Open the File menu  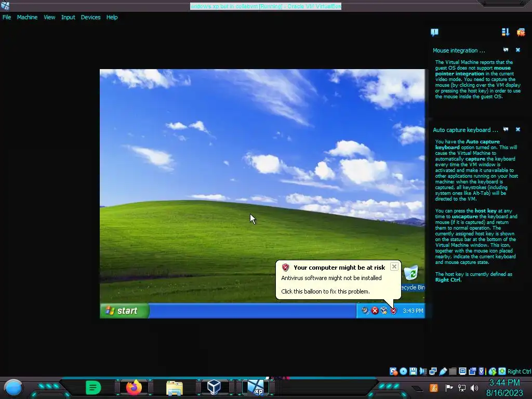click(x=7, y=17)
